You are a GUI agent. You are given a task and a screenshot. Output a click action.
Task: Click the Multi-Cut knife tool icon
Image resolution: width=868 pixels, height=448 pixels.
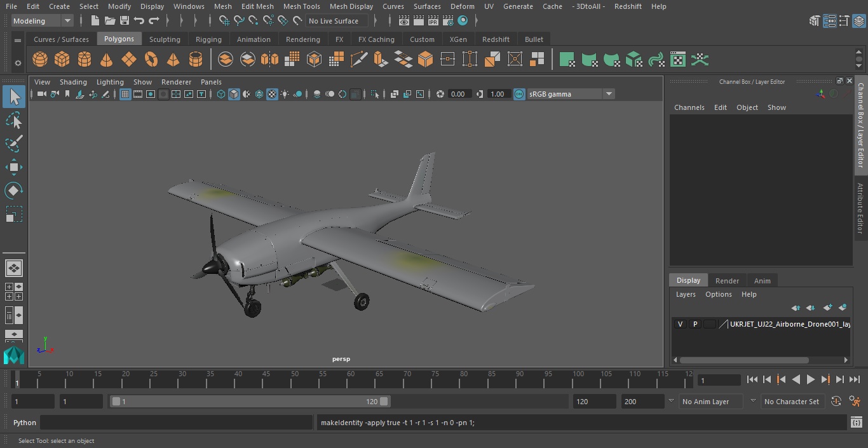point(359,60)
